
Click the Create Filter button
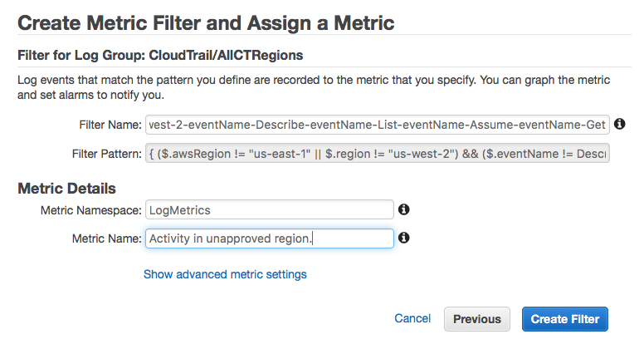pos(564,319)
